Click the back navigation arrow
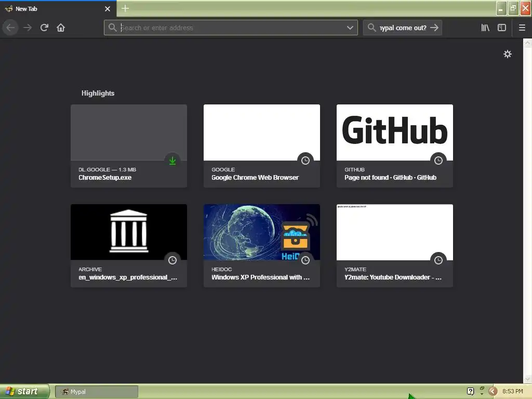The image size is (532, 399). (10, 28)
